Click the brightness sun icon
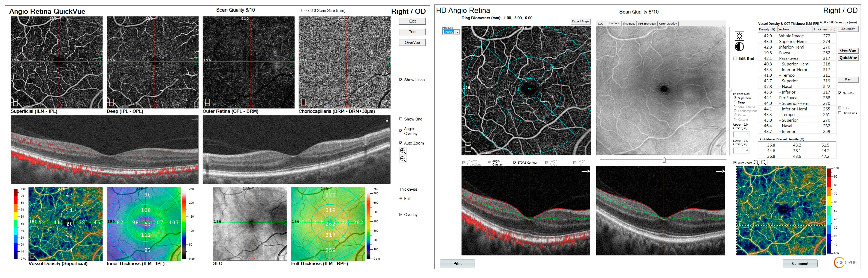 tap(739, 36)
